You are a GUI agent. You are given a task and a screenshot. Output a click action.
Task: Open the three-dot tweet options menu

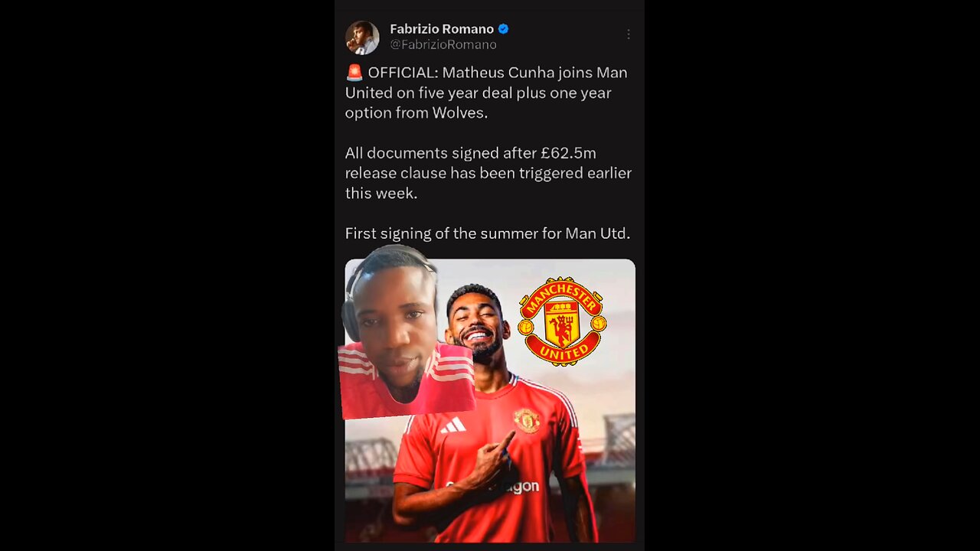click(x=628, y=34)
